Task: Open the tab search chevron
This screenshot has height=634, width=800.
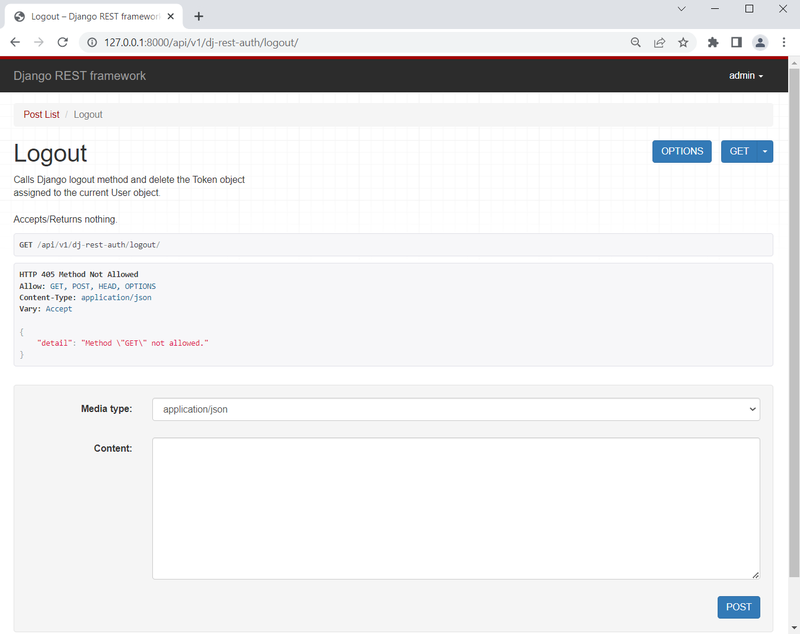Action: pyautogui.click(x=681, y=9)
